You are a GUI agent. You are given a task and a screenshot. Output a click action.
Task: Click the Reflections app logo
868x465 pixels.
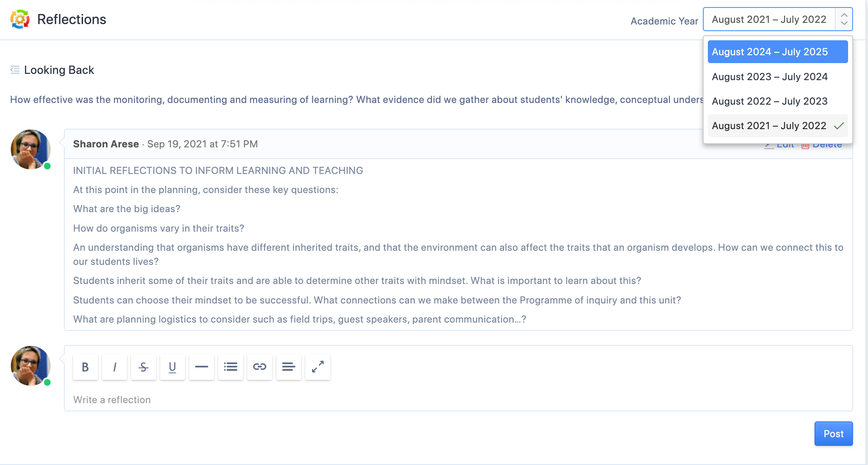19,19
